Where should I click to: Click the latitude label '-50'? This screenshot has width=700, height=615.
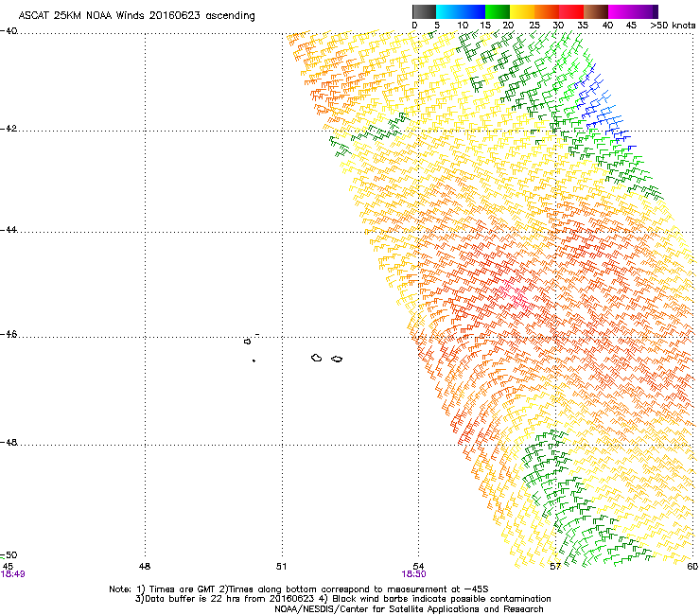(x=9, y=555)
